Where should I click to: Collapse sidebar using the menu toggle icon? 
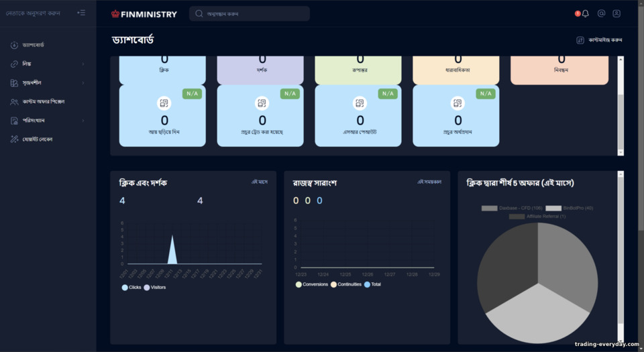pos(81,13)
